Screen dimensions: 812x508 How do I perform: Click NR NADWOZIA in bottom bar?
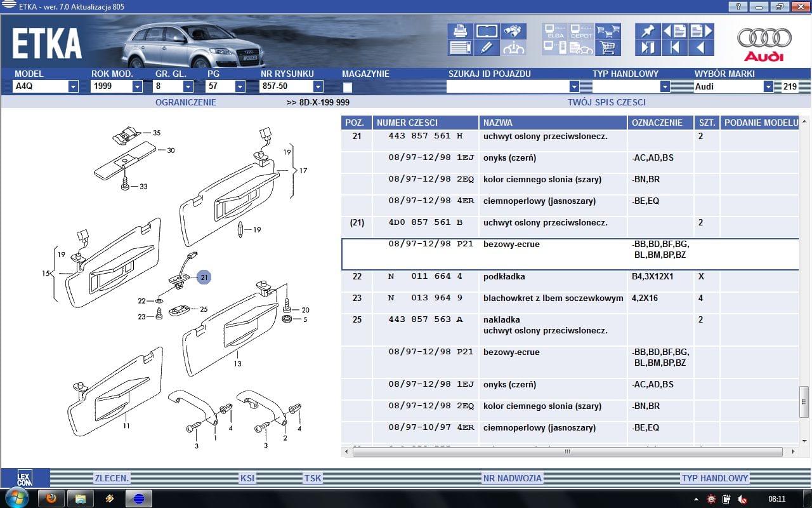(513, 478)
